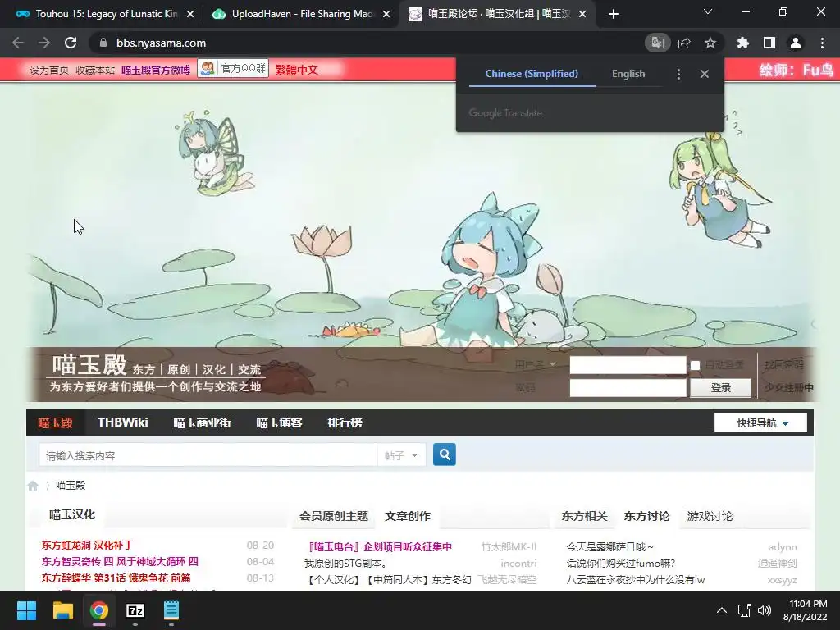Open 喵玉博客 in the navigation bar
This screenshot has width=840, height=630.
tap(279, 422)
